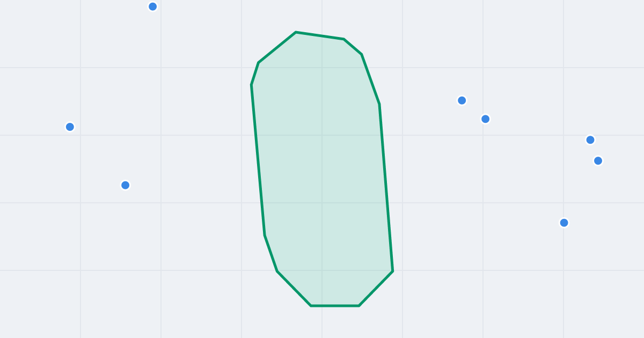Viewport: 644px width, 338px height.
Task: Click upper-left vertex just above the leftmost vertex
Action: (258, 63)
